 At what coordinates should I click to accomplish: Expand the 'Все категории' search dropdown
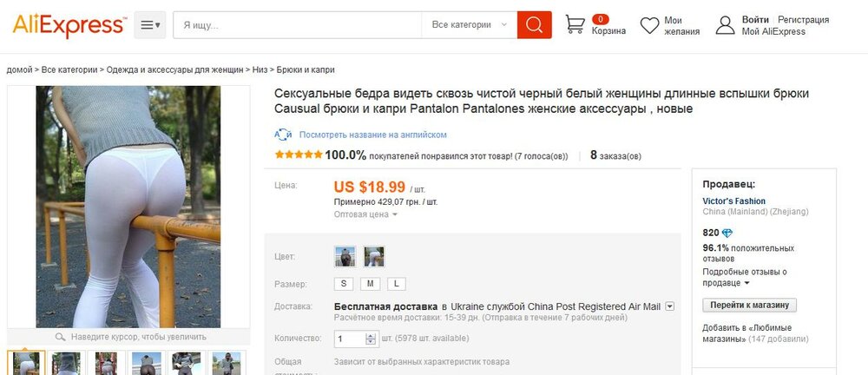(x=469, y=25)
